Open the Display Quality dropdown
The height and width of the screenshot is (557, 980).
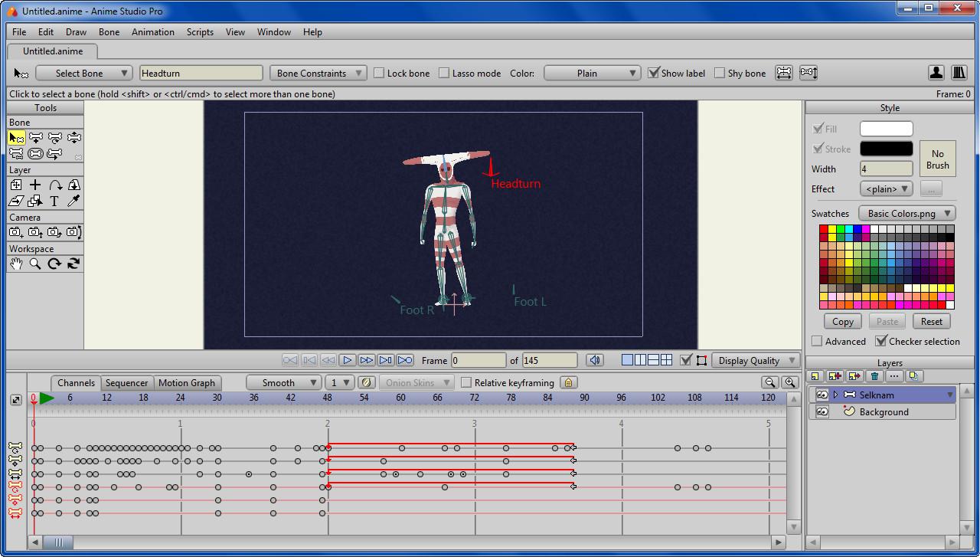coord(755,360)
